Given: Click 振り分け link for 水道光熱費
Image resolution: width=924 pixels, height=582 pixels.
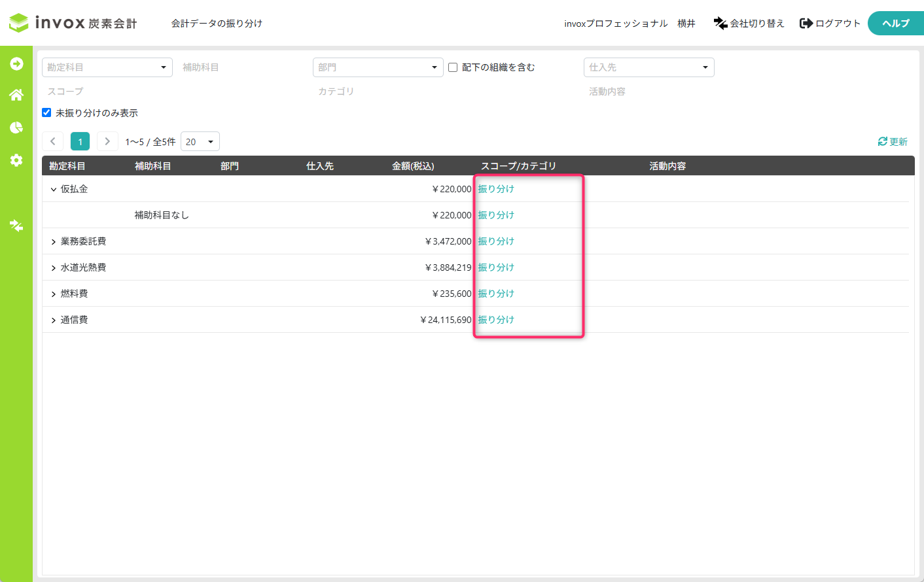Looking at the screenshot, I should click(496, 267).
